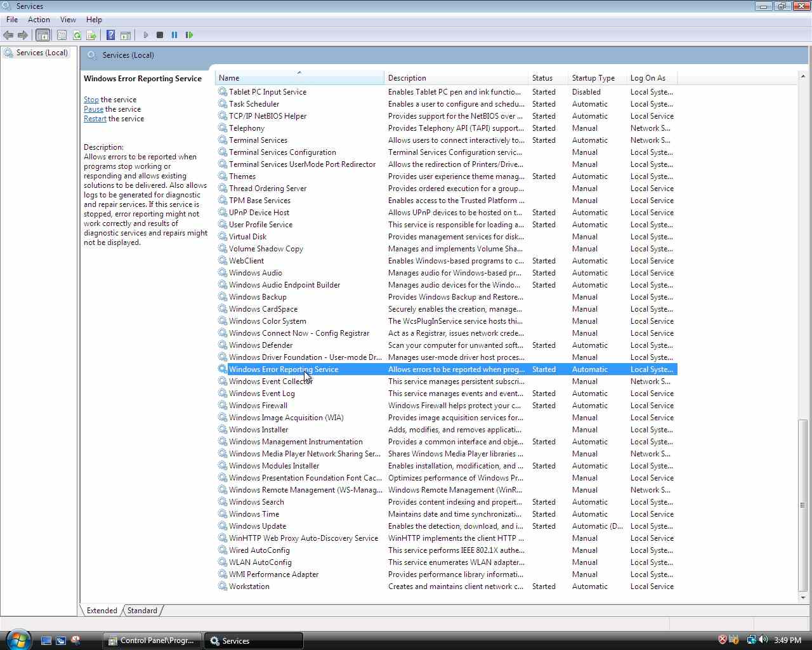812x650 pixels.
Task: Click the Refresh toolbar icon
Action: click(x=77, y=35)
